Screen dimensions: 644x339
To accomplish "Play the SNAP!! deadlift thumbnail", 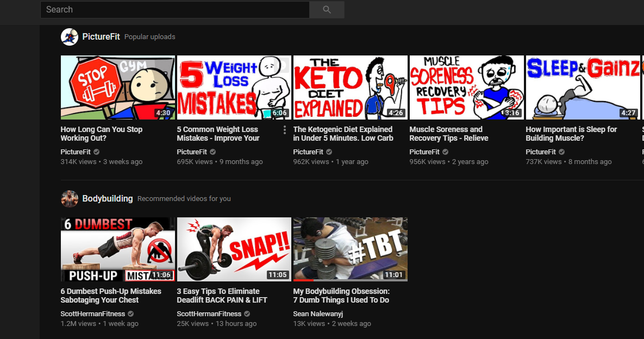I will tap(234, 249).
